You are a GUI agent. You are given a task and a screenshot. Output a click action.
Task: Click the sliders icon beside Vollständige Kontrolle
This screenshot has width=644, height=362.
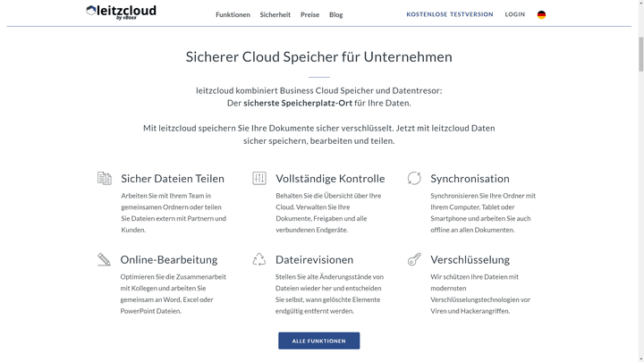259,178
